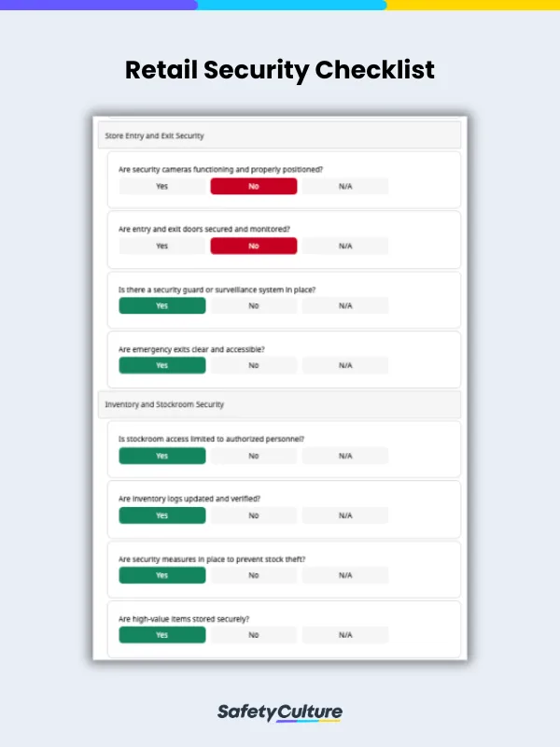Choose N/A for entry and exit doors question
Viewport: 560px width, 747px height.
pyautogui.click(x=346, y=246)
